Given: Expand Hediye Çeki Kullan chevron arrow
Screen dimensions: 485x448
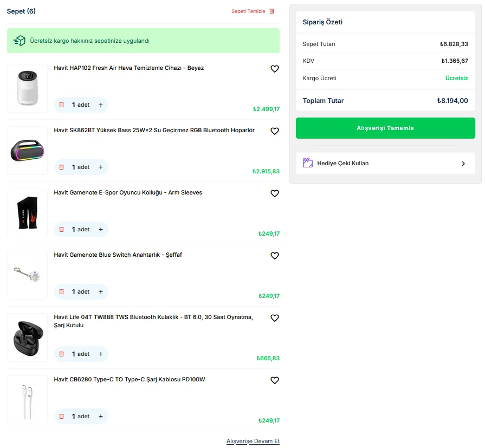Looking at the screenshot, I should (x=463, y=164).
